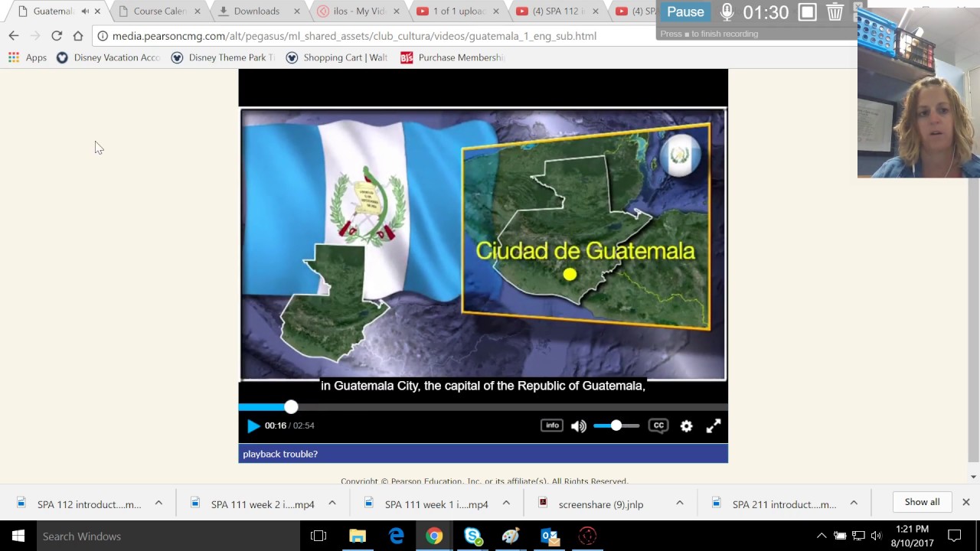Open Task View on the taskbar
Image resolution: width=980 pixels, height=551 pixels.
pyautogui.click(x=318, y=536)
